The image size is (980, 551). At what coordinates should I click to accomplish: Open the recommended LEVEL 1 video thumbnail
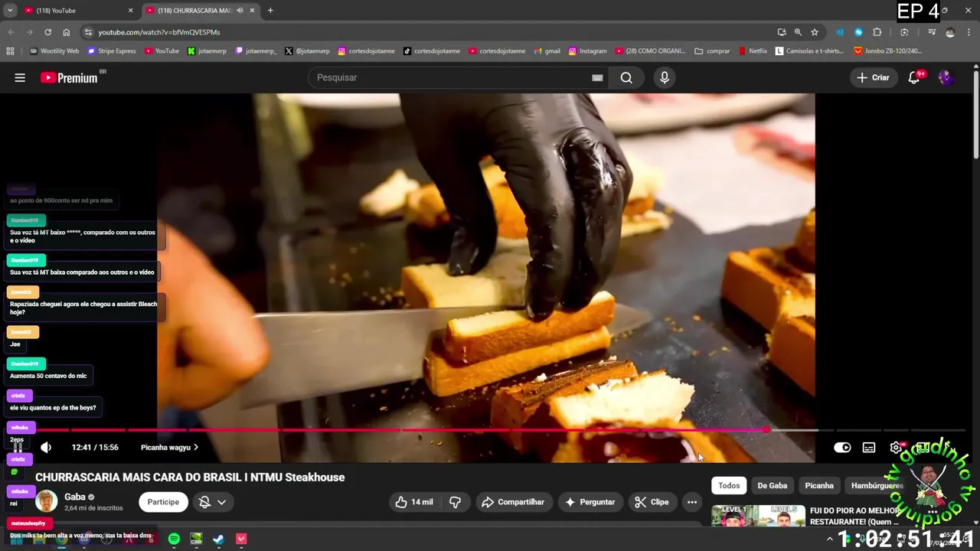pyautogui.click(x=758, y=517)
